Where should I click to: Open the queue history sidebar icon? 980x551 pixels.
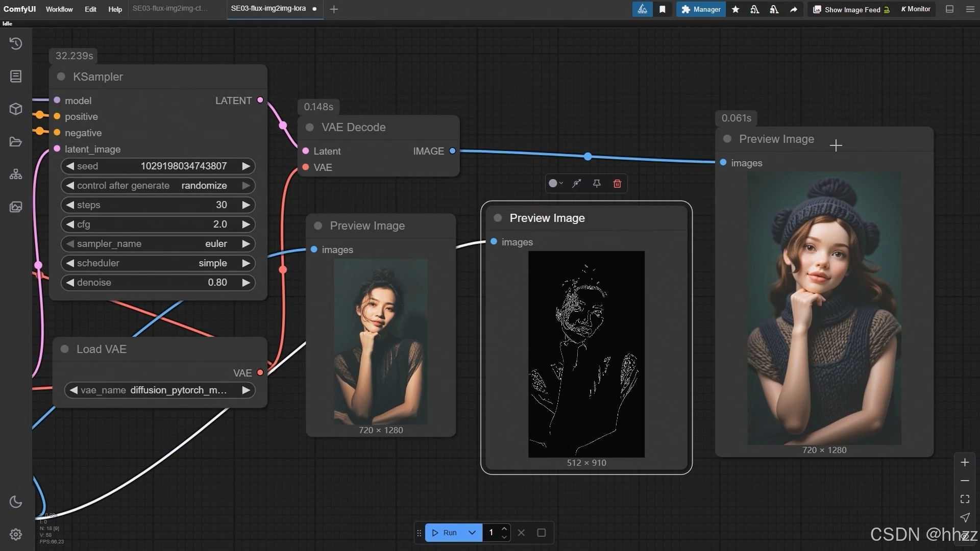coord(16,44)
